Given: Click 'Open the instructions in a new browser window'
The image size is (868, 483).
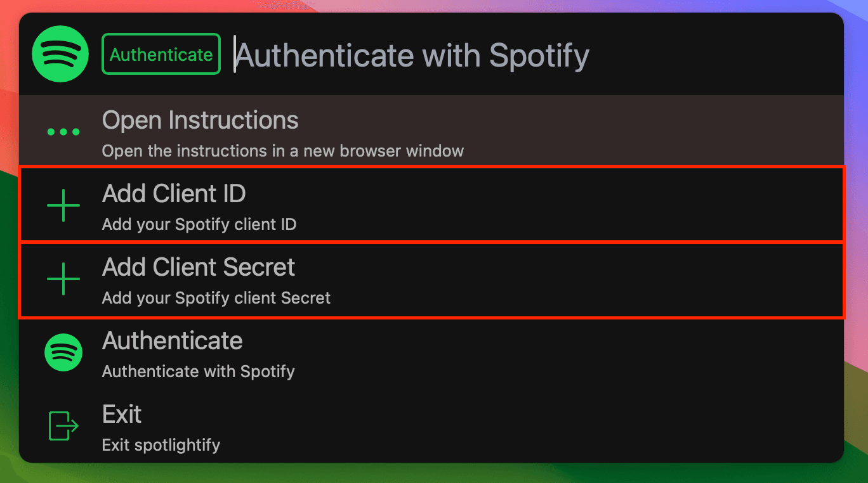Looking at the screenshot, I should pyautogui.click(x=283, y=151).
